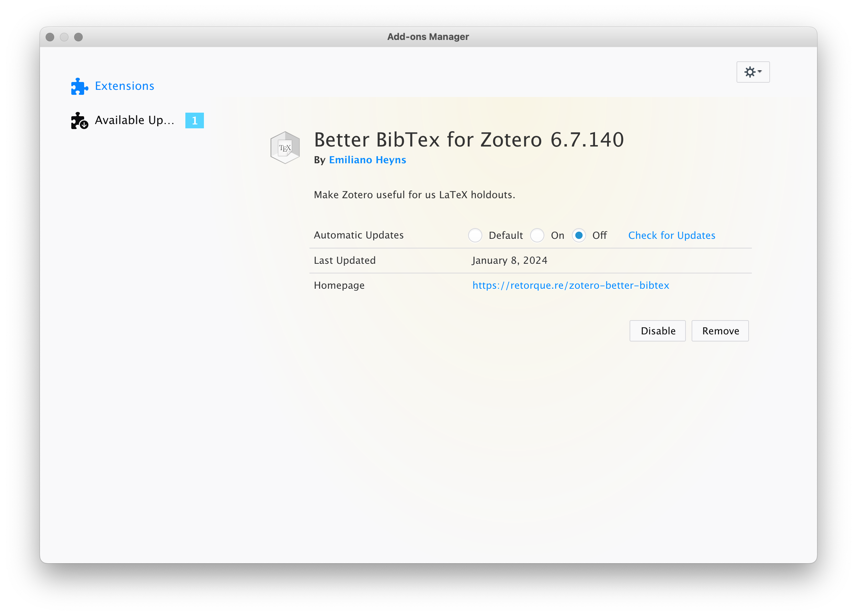The image size is (857, 616).
Task: Click Check for Updates link
Action: tap(672, 235)
